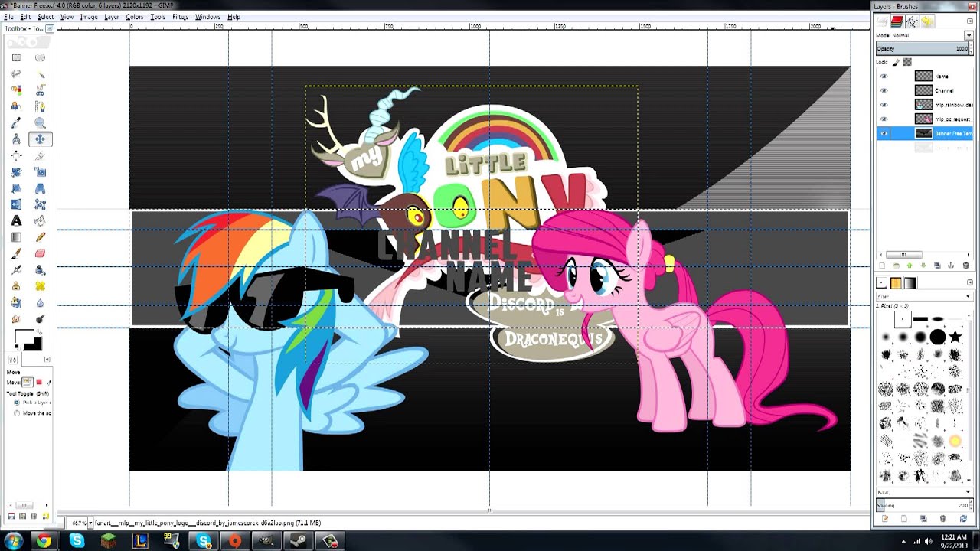This screenshot has height=551, width=980.
Task: Select the Channel layer row
Action: 924,90
